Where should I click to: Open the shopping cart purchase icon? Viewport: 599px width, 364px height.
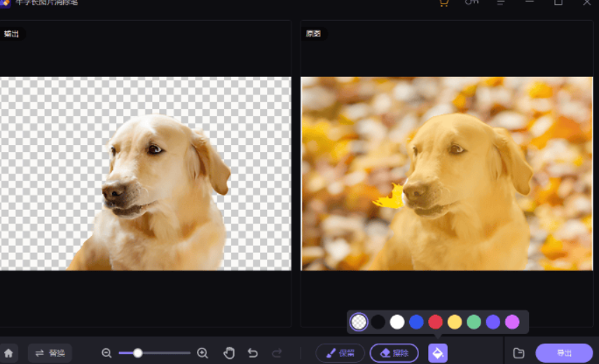point(443,3)
